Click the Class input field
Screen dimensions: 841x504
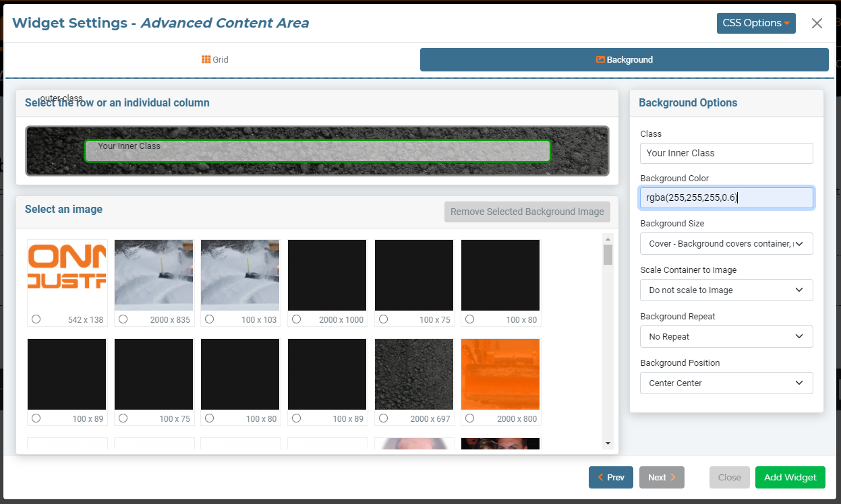point(726,153)
